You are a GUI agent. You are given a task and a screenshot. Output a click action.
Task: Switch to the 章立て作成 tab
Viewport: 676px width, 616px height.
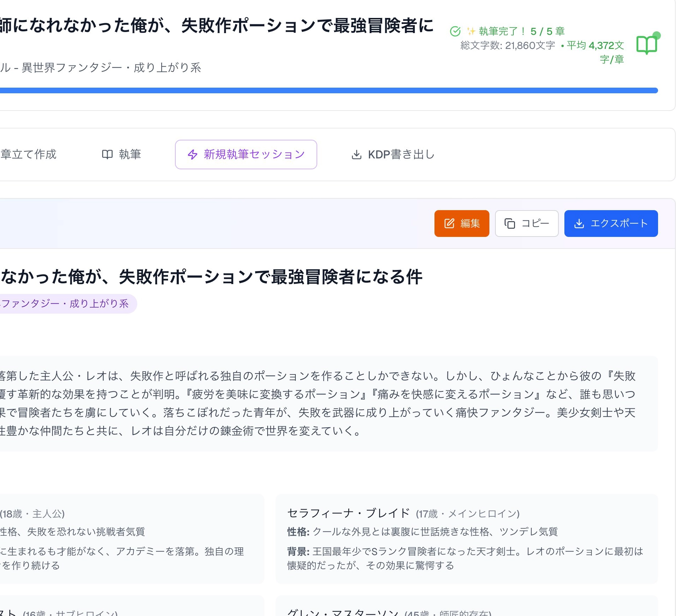[29, 154]
